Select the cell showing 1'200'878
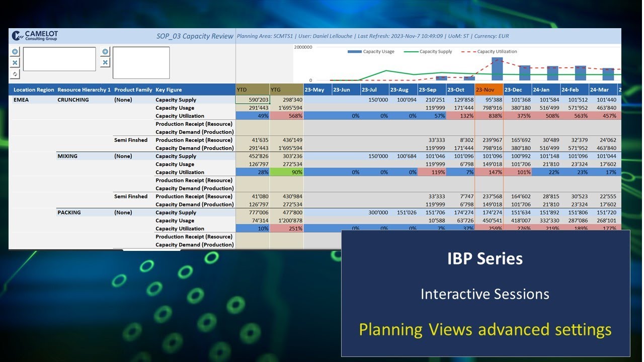 (x=286, y=221)
